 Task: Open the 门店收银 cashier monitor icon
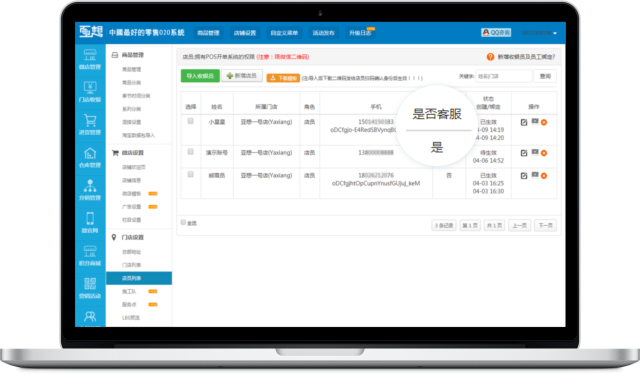pyautogui.click(x=90, y=92)
